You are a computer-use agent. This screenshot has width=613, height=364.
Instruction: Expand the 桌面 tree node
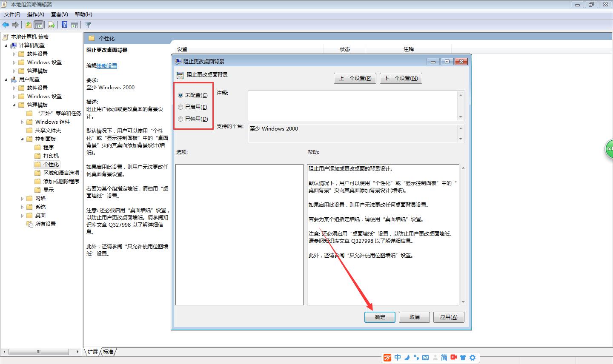(22, 216)
